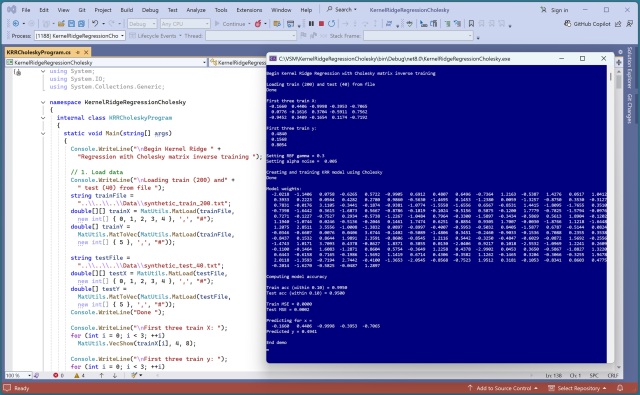Click the Search box in title bar

tap(342, 9)
